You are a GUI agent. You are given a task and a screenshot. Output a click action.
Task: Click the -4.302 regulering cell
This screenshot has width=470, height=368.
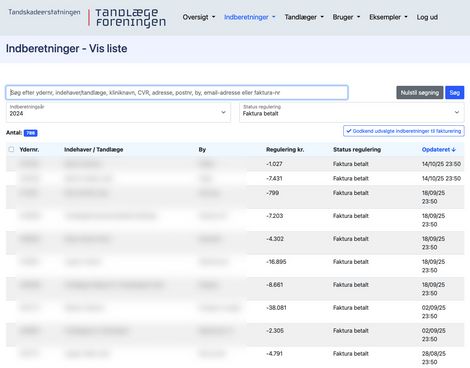coord(275,239)
